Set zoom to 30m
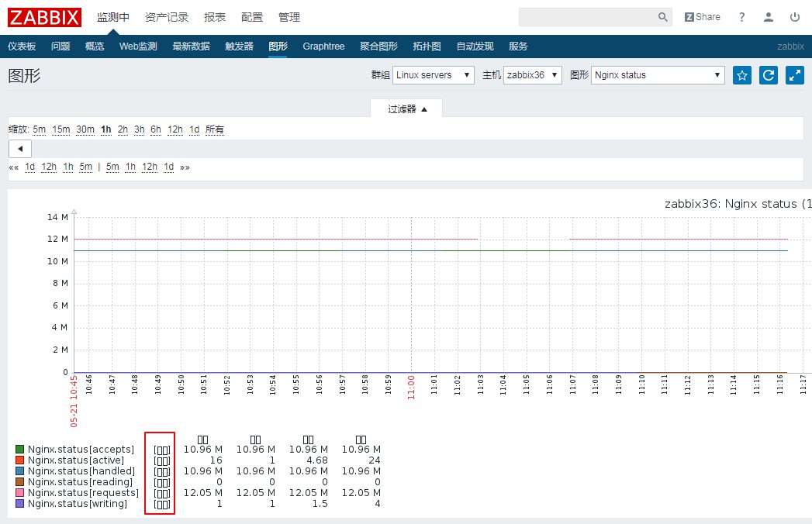Screen dimensions: 812x524 pos(85,129)
